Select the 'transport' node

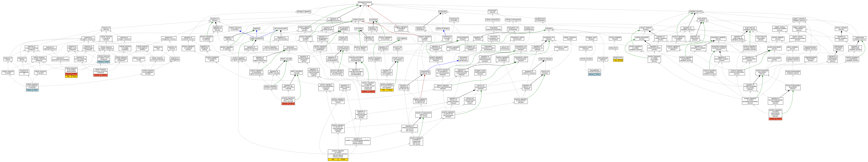click(549, 29)
